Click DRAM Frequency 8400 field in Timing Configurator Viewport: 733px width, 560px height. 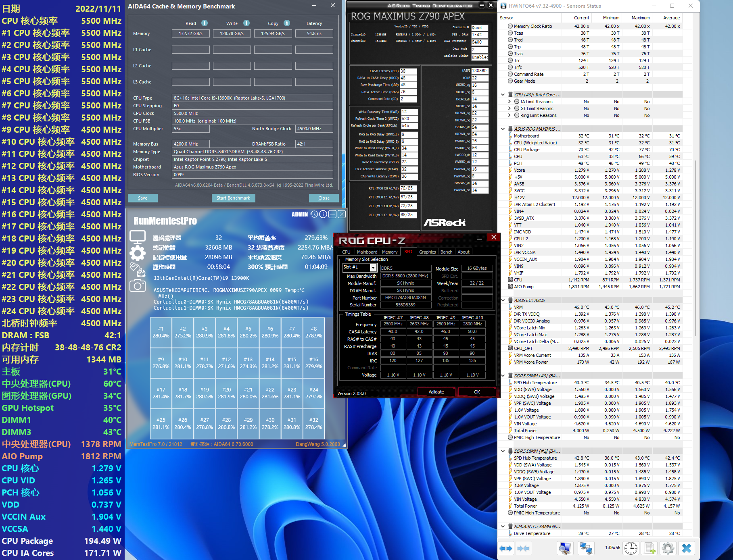[x=480, y=42]
